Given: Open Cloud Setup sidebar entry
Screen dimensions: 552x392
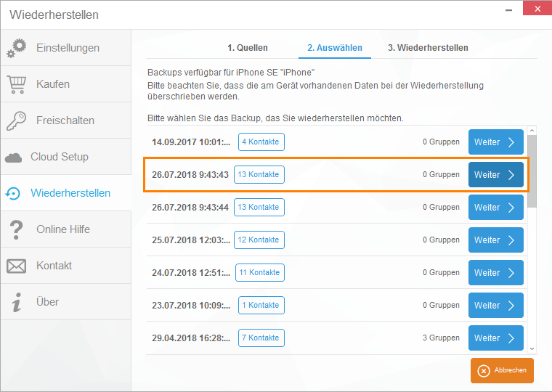Looking at the screenshot, I should pos(66,157).
